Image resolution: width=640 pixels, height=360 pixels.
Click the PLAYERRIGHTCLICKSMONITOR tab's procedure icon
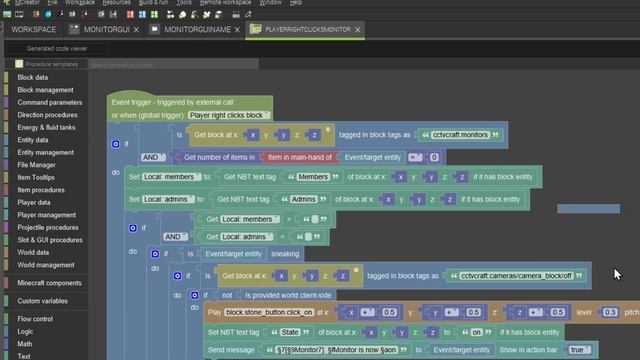255,29
